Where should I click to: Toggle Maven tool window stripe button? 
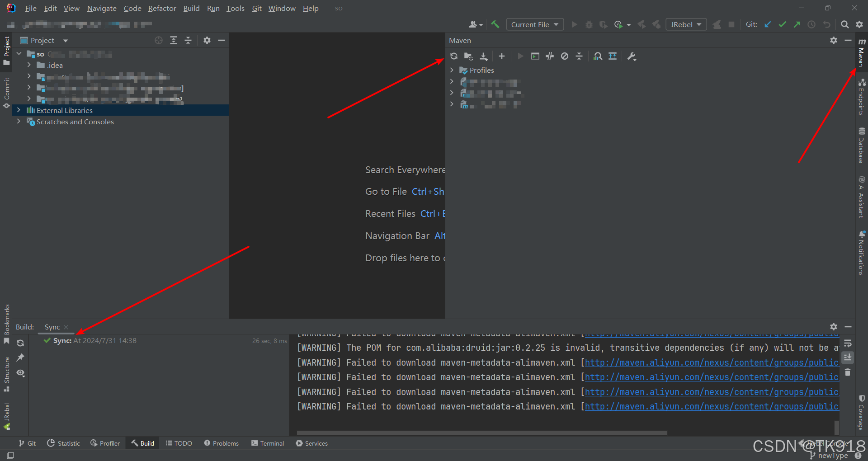pyautogui.click(x=861, y=52)
